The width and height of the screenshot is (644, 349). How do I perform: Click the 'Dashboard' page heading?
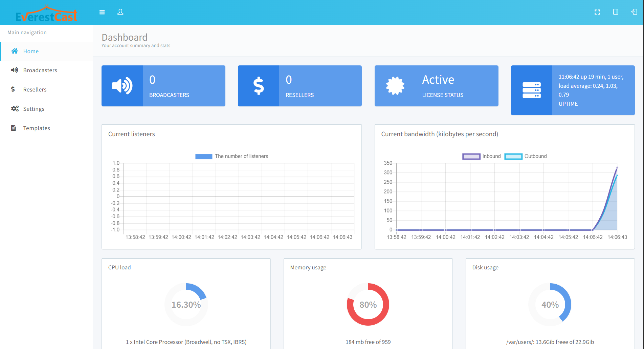(125, 37)
